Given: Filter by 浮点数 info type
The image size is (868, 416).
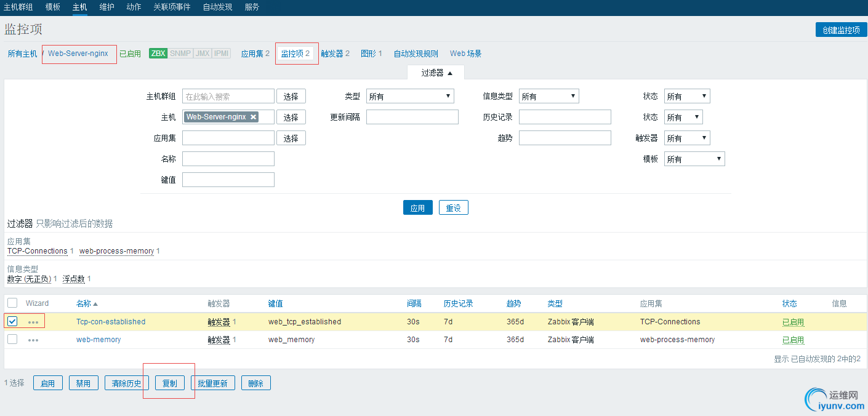Looking at the screenshot, I should point(74,279).
